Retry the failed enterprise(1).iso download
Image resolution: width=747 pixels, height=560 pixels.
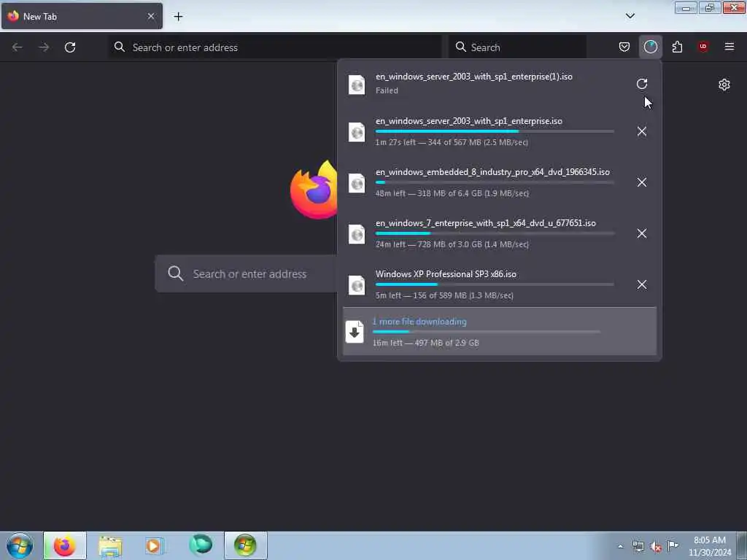[x=642, y=84]
